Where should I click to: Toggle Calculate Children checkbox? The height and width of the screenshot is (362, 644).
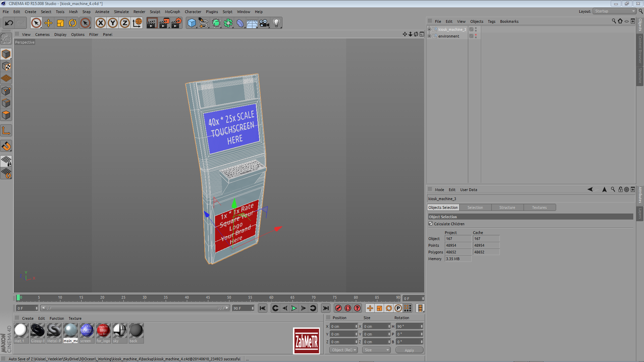click(x=431, y=224)
